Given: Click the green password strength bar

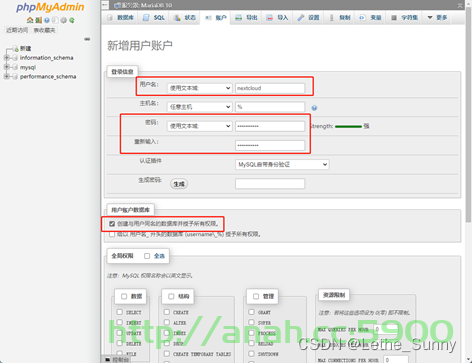Looking at the screenshot, I should coord(348,126).
